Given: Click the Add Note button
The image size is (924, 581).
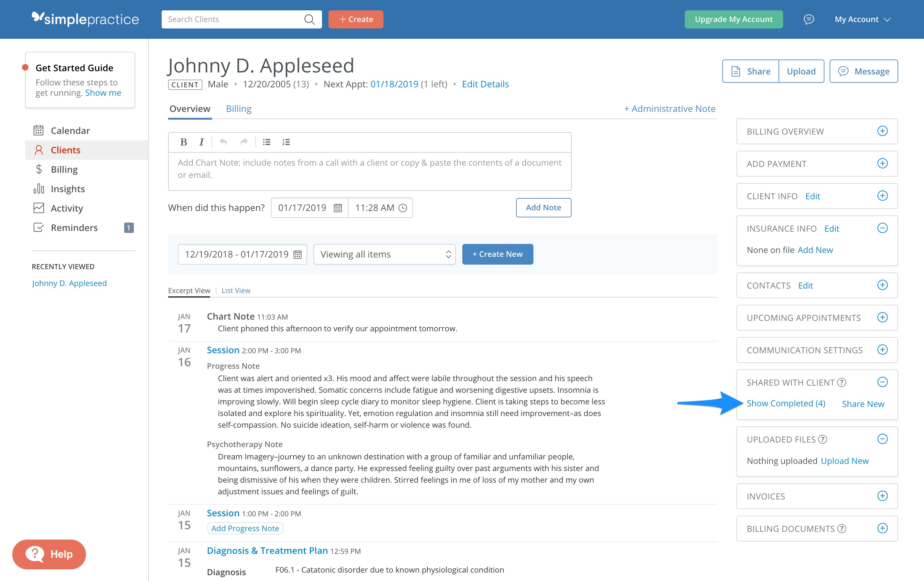Looking at the screenshot, I should [543, 207].
